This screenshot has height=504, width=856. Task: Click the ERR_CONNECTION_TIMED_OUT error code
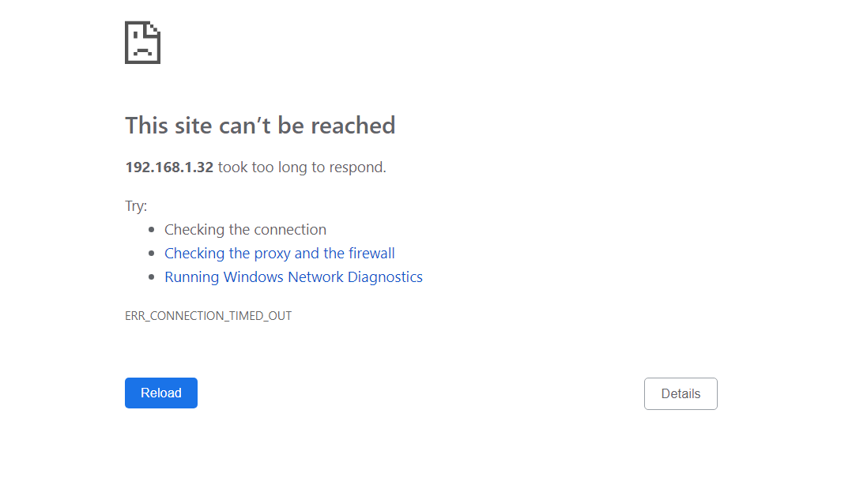(x=209, y=316)
